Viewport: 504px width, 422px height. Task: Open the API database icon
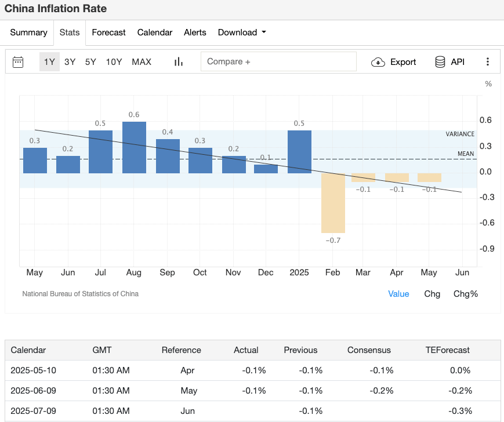(x=441, y=61)
